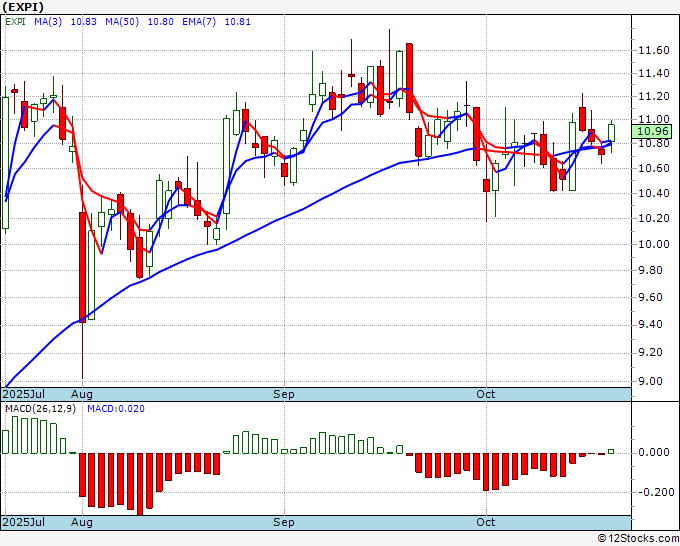Click Oct on the MACD time axis
Viewport: 680px width, 546px height.
click(x=485, y=522)
